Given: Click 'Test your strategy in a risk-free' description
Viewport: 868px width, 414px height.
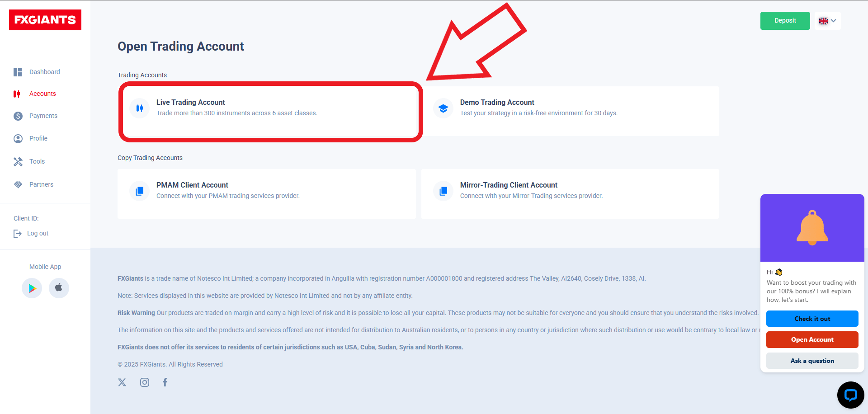Looking at the screenshot, I should pos(539,113).
